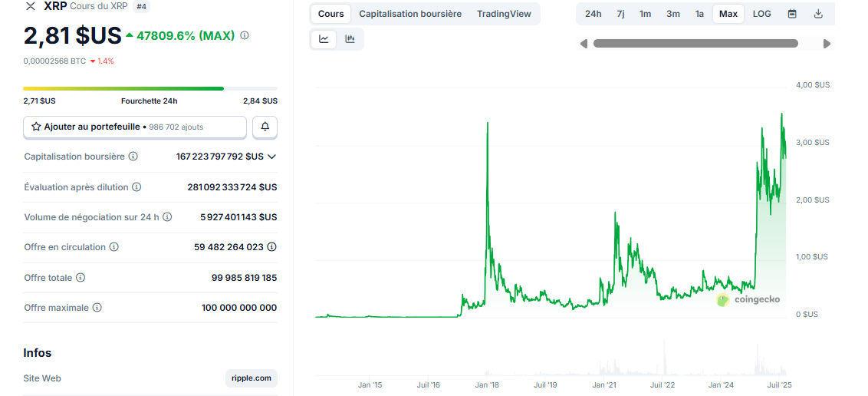Screen dimensions: 868x396
Task: Click the left arrow of chart scrollbar
Action: pyautogui.click(x=584, y=44)
